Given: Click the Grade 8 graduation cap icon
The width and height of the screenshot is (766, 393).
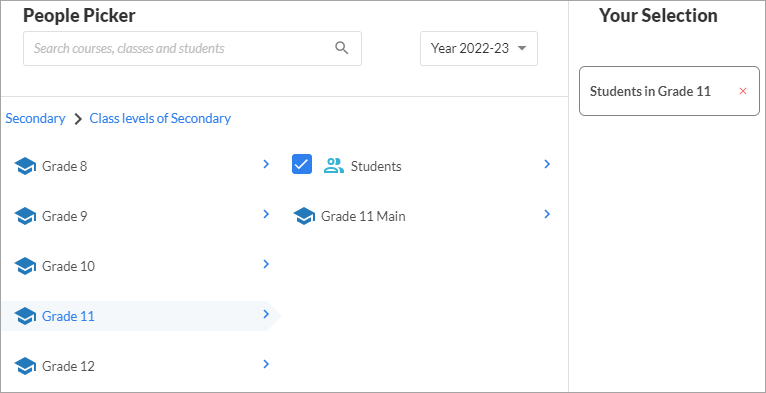Looking at the screenshot, I should (25, 166).
